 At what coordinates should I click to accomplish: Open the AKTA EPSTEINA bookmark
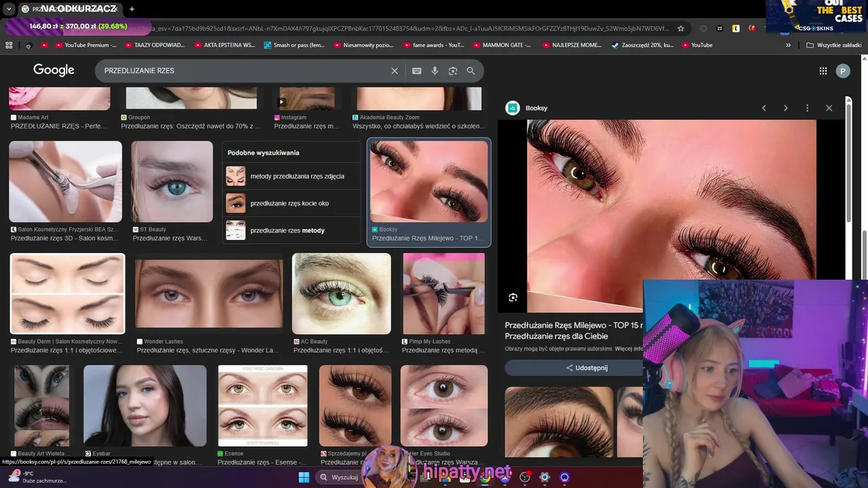click(x=224, y=45)
